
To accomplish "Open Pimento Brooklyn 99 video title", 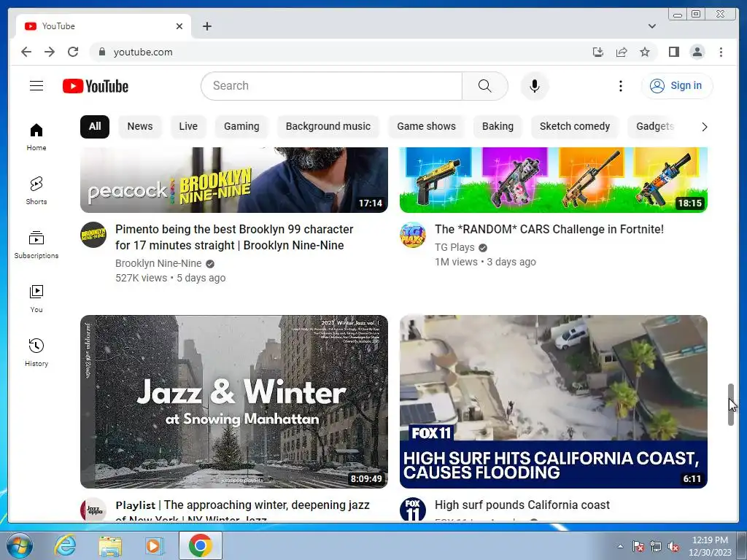I will click(x=234, y=237).
